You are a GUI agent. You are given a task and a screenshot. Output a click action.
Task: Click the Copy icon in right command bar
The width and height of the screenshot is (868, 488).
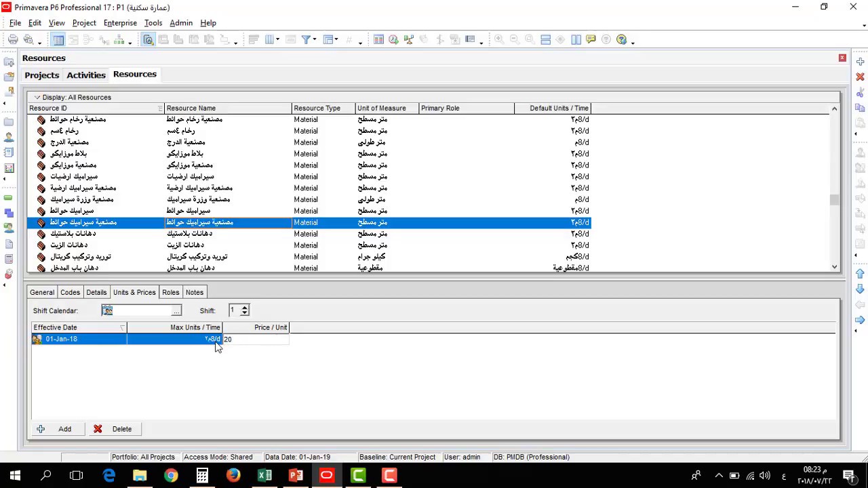point(860,108)
